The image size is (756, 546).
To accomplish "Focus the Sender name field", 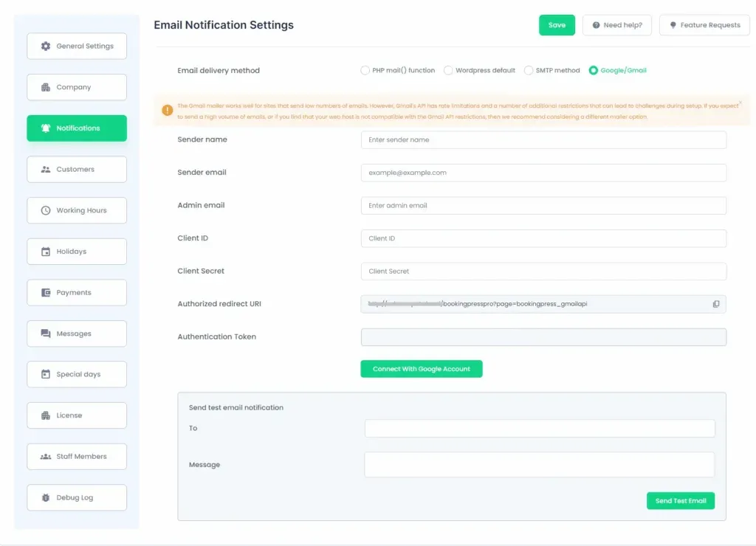I will (543, 139).
